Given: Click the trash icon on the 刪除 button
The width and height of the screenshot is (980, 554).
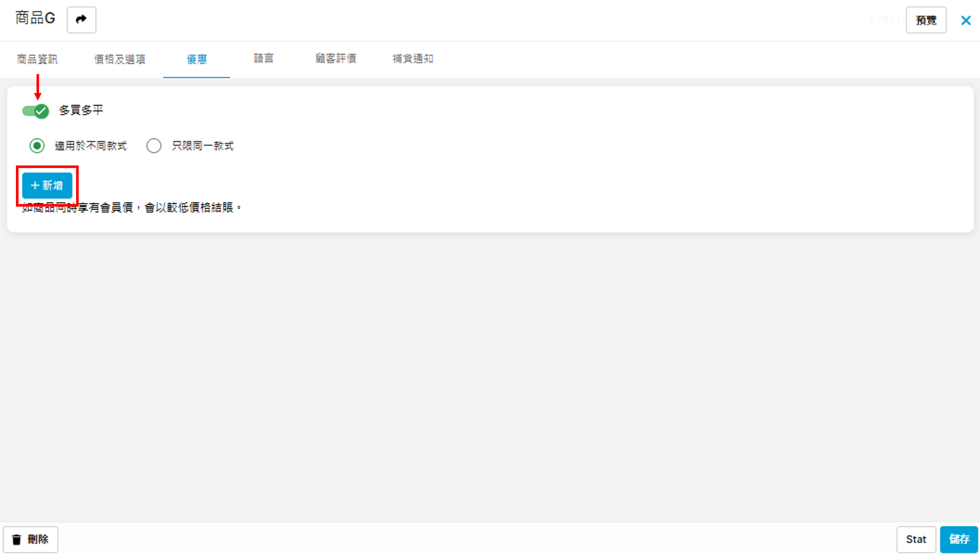Looking at the screenshot, I should 16,539.
